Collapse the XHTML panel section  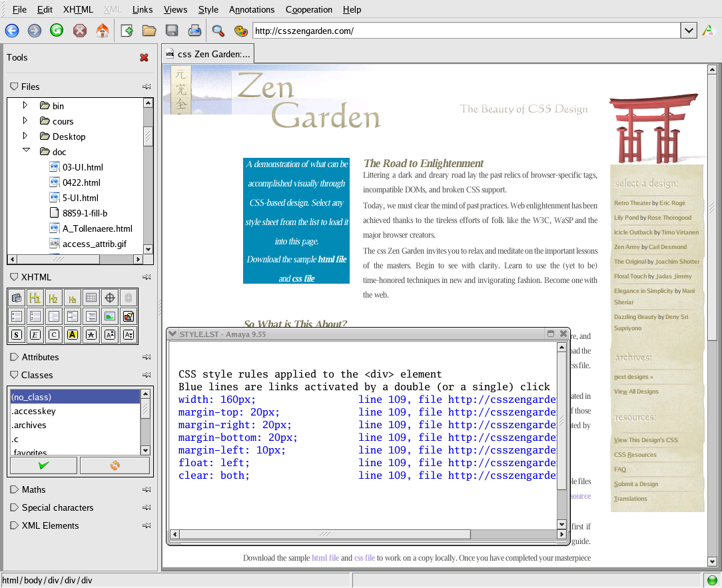(x=14, y=277)
